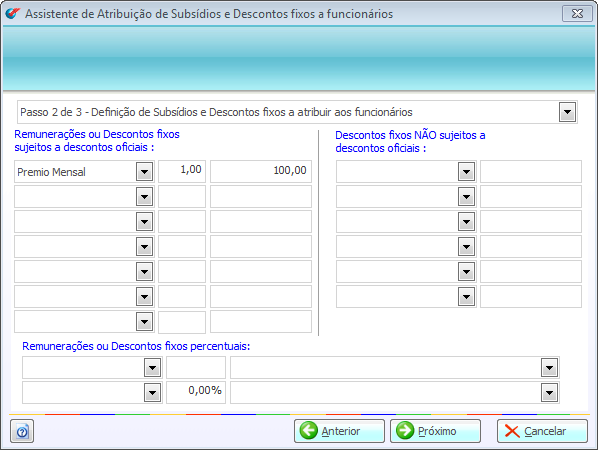This screenshot has height=450, width=598.
Task: Open second subject remuneration dropdown arrow
Action: tap(145, 197)
